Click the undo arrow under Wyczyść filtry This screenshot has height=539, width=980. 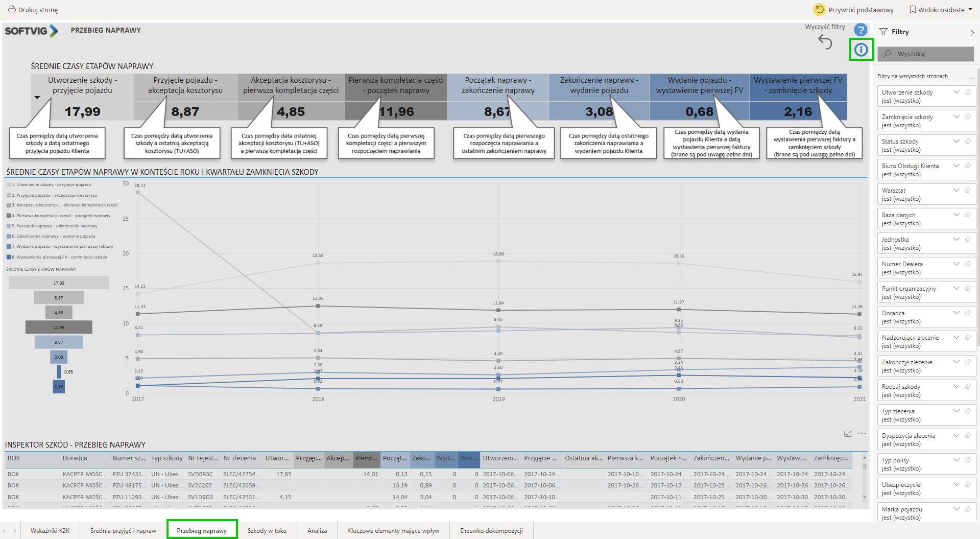point(825,42)
